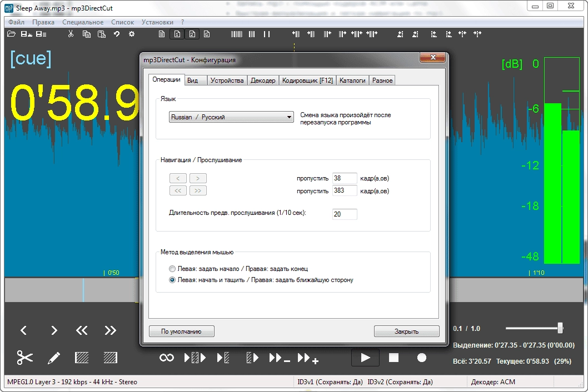Open the Правка menu

point(43,22)
